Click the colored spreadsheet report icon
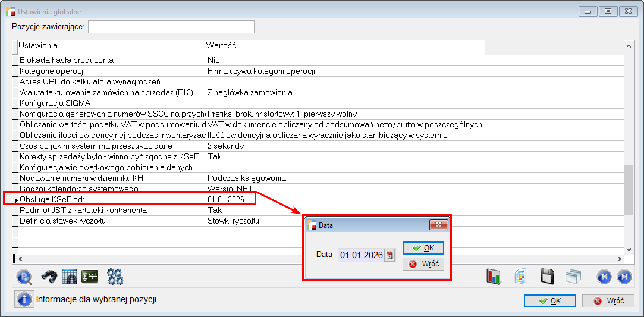 pos(520,277)
